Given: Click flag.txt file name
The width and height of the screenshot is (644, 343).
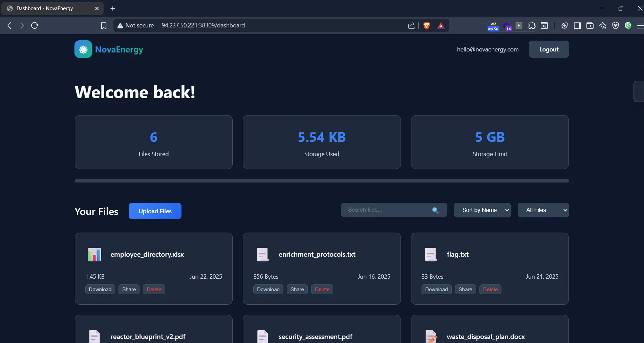Looking at the screenshot, I should coord(458,254).
